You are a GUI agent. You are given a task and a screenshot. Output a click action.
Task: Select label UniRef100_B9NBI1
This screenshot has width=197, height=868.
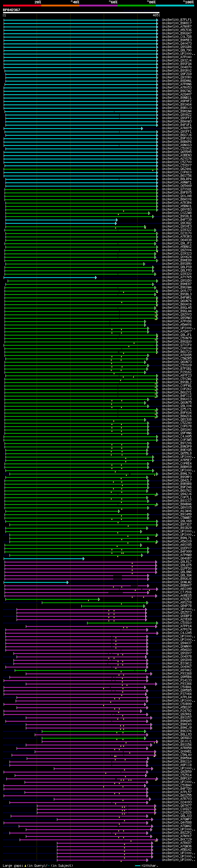pyautogui.click(x=176, y=98)
